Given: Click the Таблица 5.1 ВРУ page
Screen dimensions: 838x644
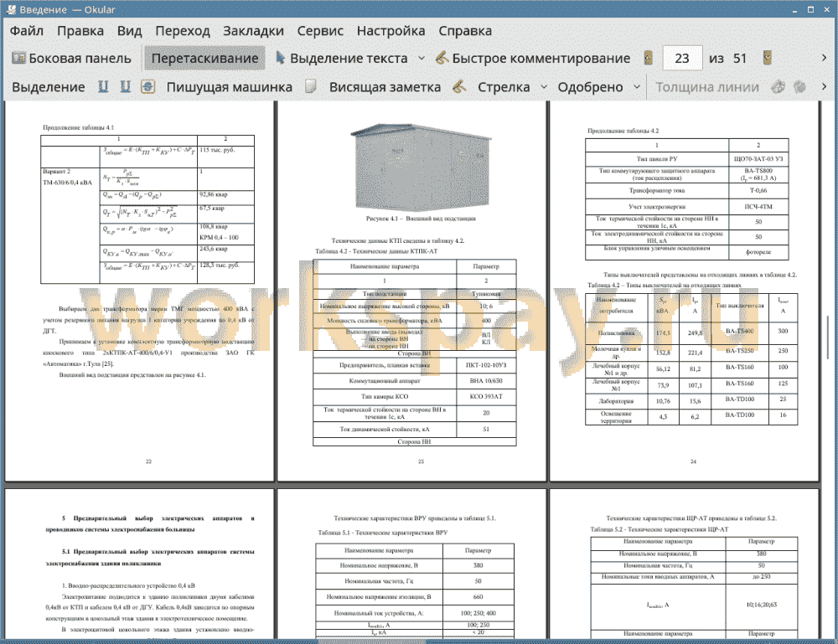Looking at the screenshot, I should (x=412, y=564).
